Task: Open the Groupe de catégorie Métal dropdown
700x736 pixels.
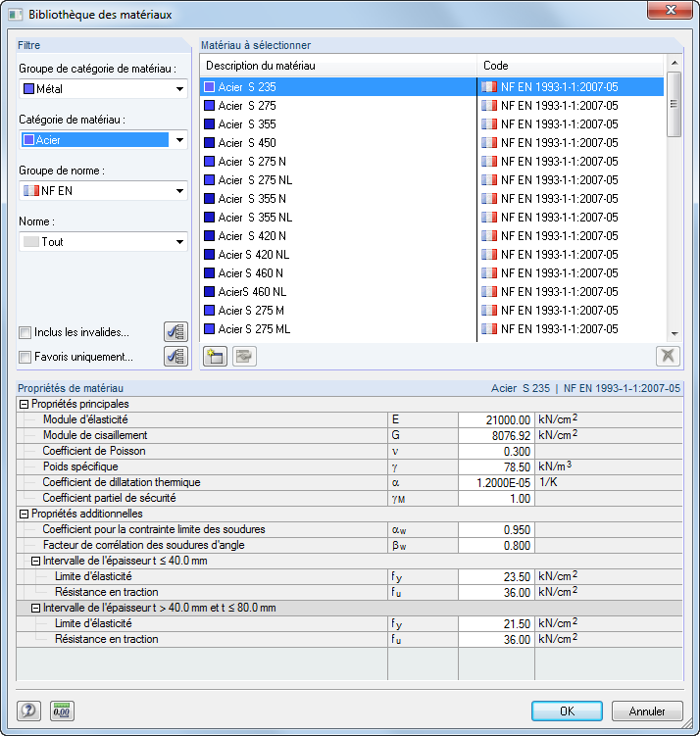Action: tap(103, 89)
